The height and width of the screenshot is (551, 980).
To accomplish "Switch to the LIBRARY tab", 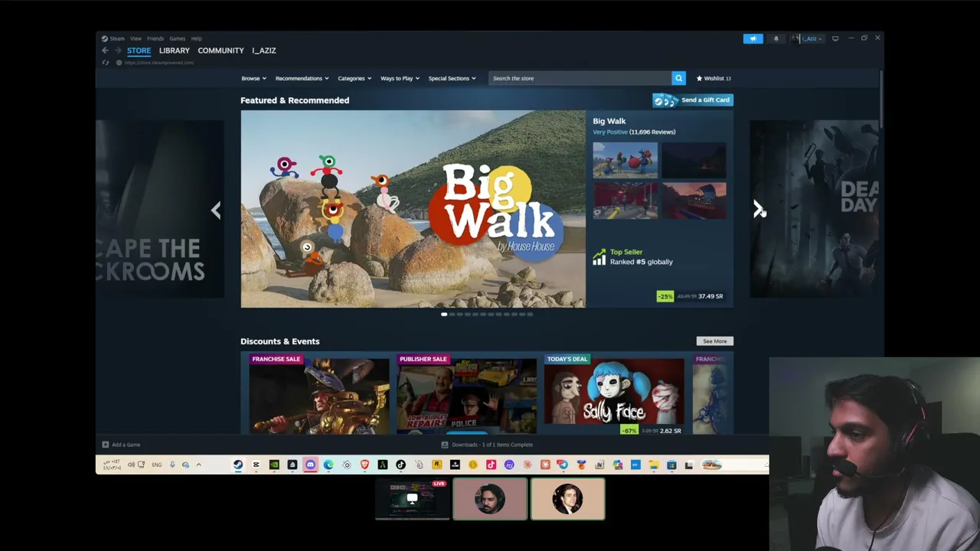I will 175,51.
